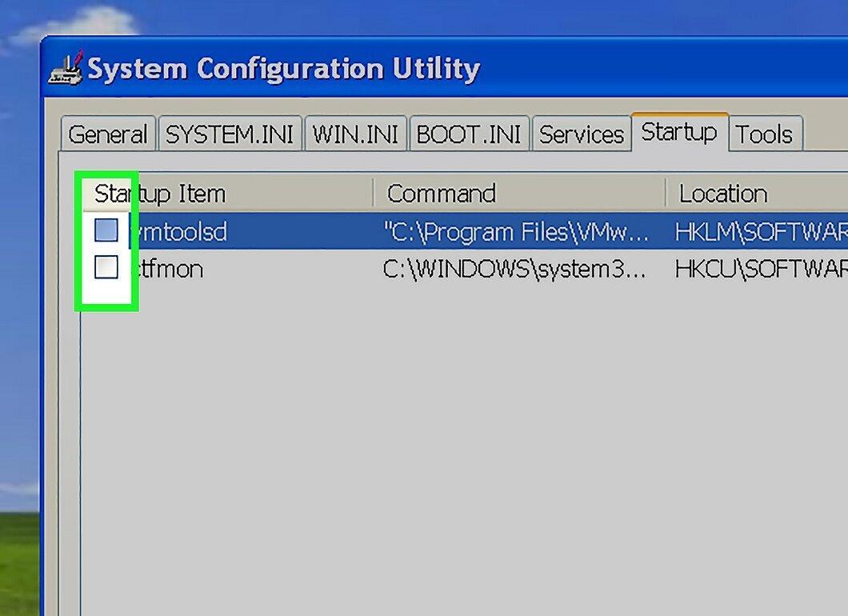Viewport: 848px width, 616px height.
Task: Switch to the General tab
Action: click(108, 134)
